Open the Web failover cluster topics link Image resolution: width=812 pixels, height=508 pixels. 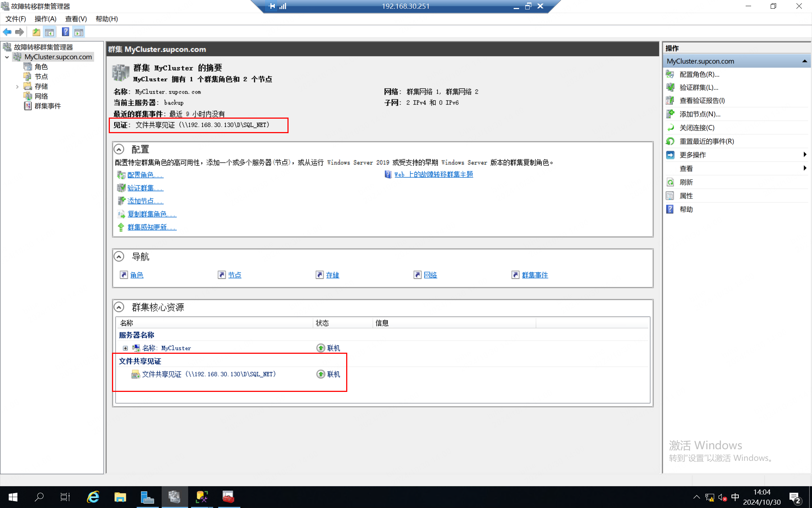433,175
